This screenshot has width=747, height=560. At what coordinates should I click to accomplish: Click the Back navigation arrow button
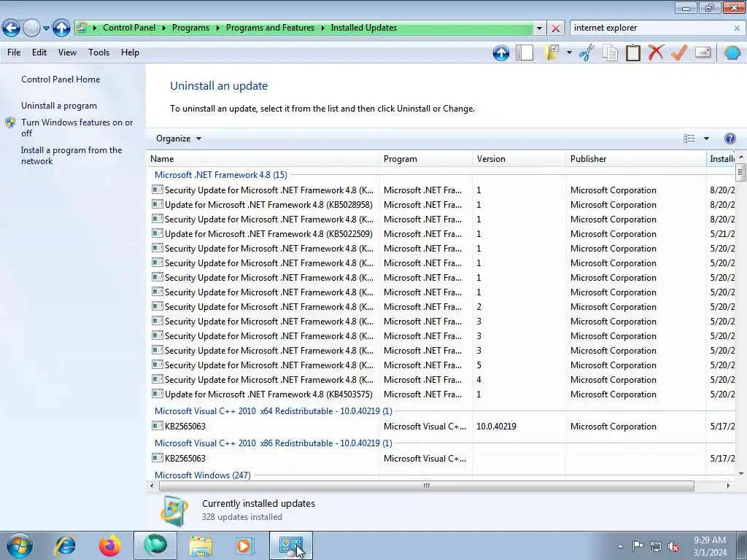point(11,28)
